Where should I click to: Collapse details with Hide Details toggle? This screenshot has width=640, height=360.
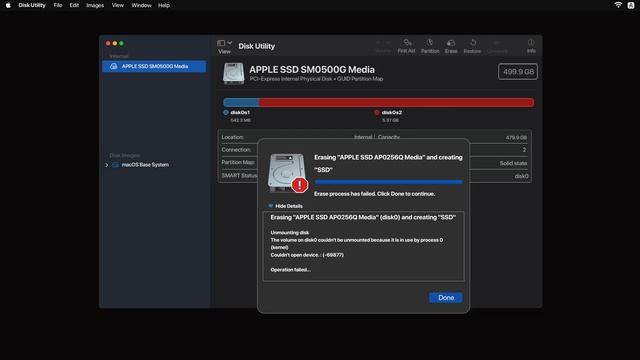285,206
